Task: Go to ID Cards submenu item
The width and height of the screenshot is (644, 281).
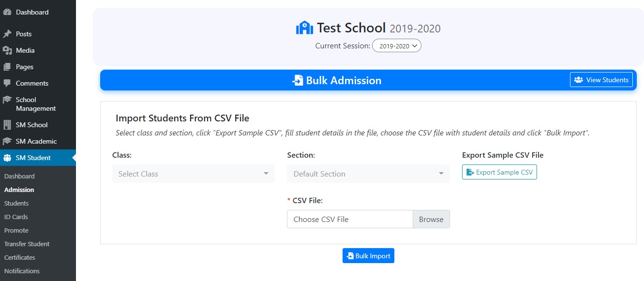Action: (x=16, y=217)
